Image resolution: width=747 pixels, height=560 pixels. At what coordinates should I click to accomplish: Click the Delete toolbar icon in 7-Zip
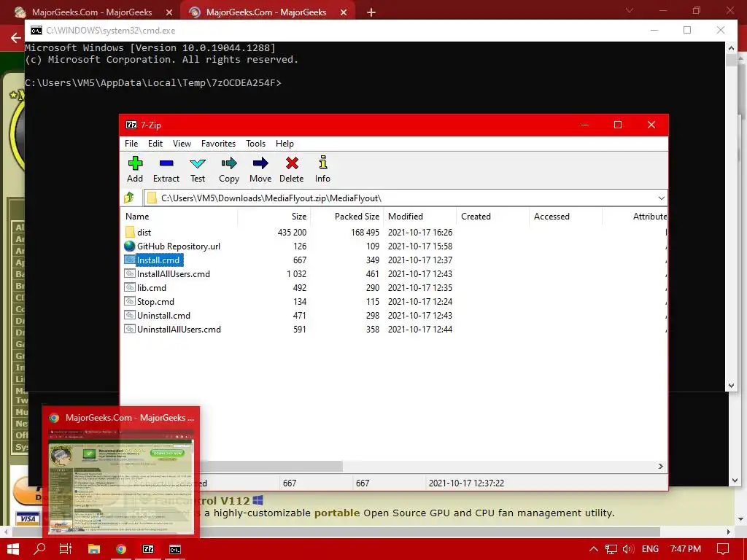[x=292, y=163]
